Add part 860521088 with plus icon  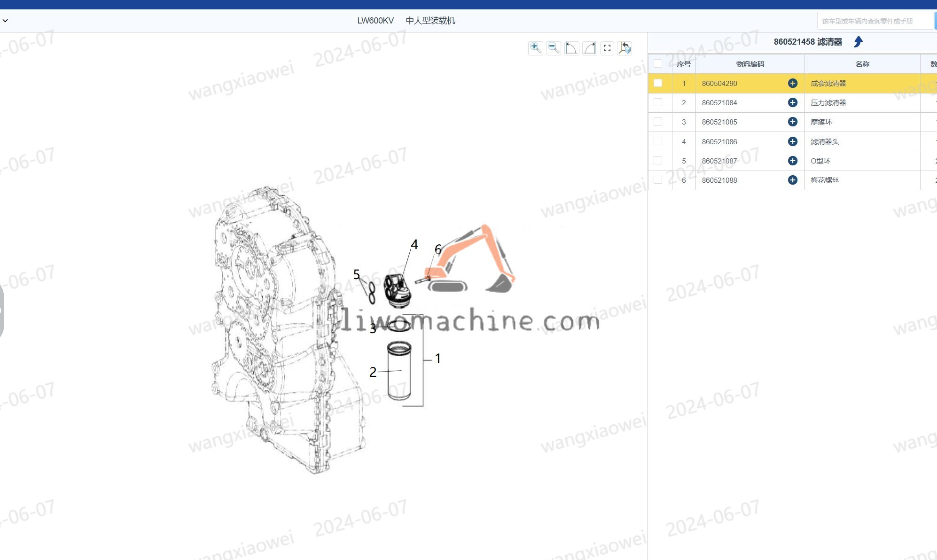(792, 180)
